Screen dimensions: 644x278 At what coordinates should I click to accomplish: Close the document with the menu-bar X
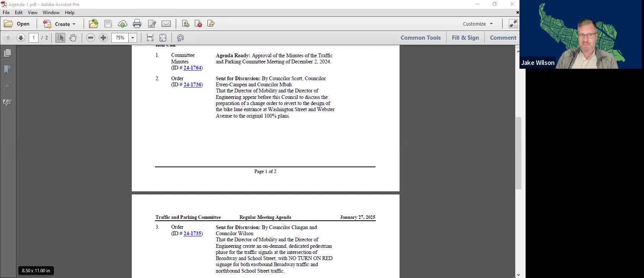(517, 13)
